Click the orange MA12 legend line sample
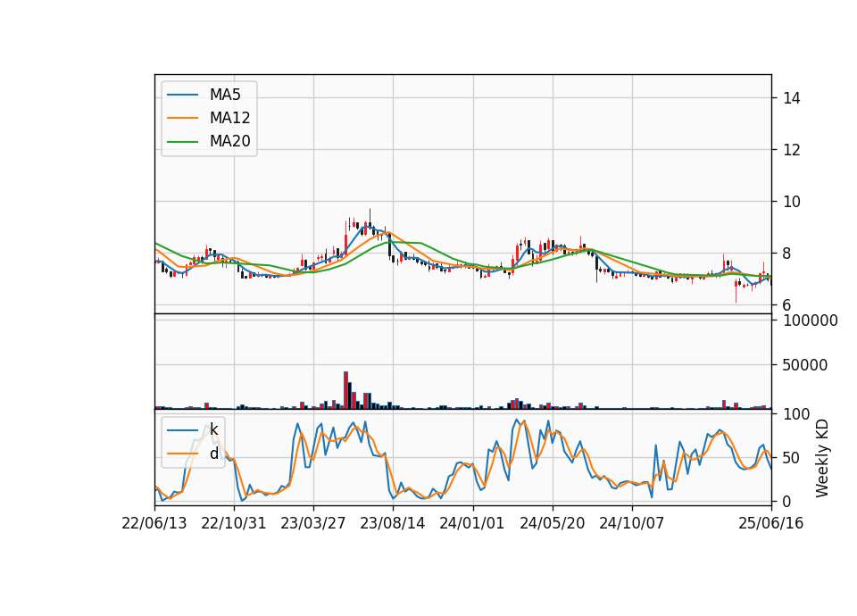Image resolution: width=857 pixels, height=616 pixels. (182, 118)
